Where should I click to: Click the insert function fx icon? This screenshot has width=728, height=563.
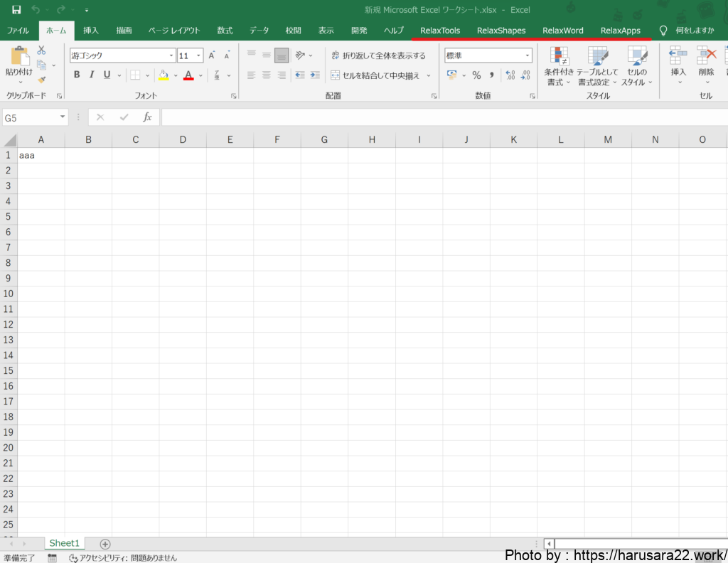click(x=147, y=117)
